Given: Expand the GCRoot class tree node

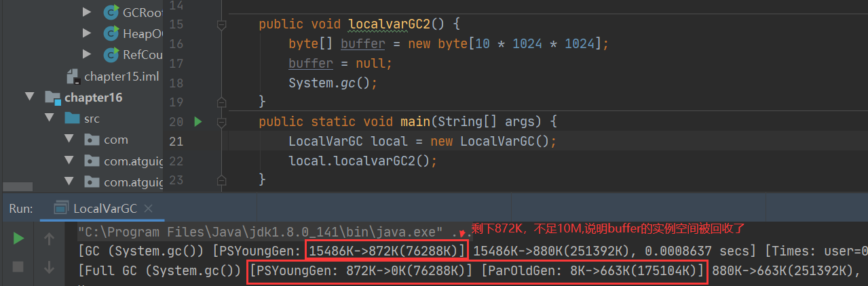Looking at the screenshot, I should [86, 12].
